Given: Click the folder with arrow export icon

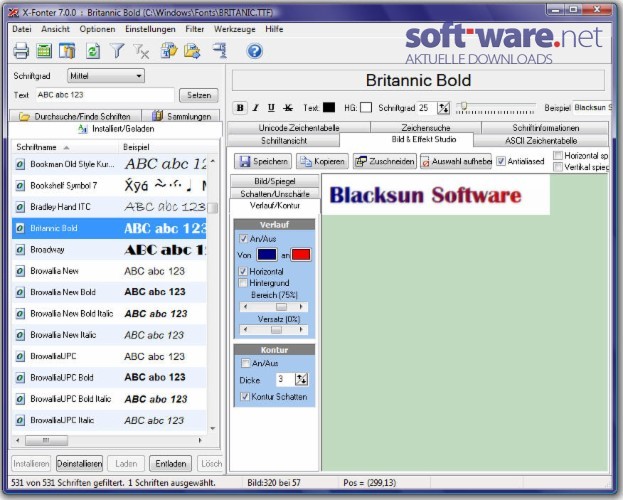Looking at the screenshot, I should (x=192, y=51).
